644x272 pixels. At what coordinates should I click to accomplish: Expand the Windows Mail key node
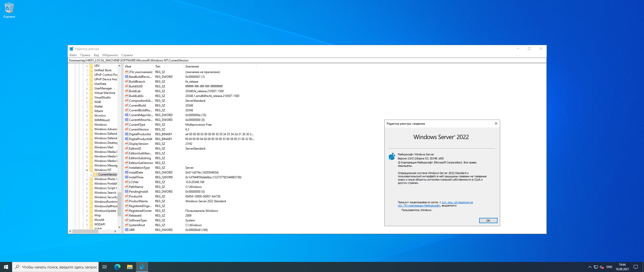coord(87,147)
